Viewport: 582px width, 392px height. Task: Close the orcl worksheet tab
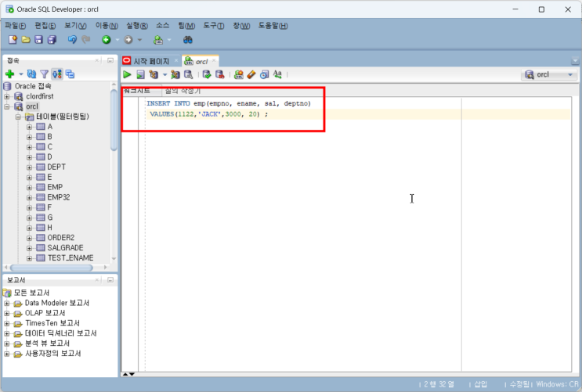[x=214, y=60]
